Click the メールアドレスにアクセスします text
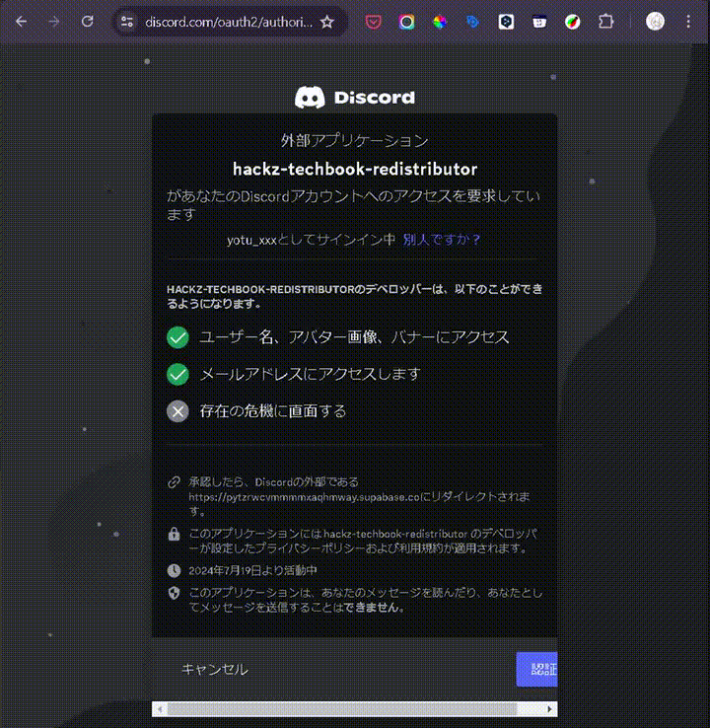Viewport: 710px width, 728px height. pyautogui.click(x=311, y=374)
